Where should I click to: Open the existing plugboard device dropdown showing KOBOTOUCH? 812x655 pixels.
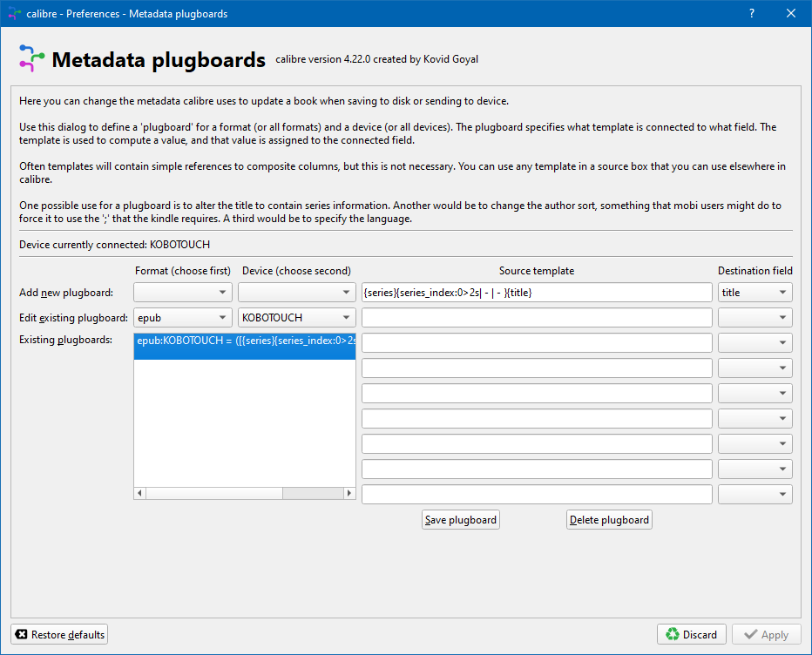coord(297,317)
